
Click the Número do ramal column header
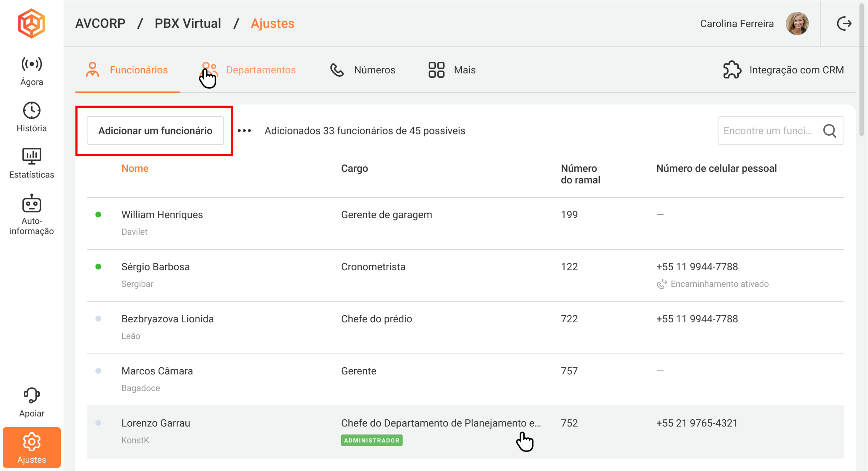pos(580,174)
